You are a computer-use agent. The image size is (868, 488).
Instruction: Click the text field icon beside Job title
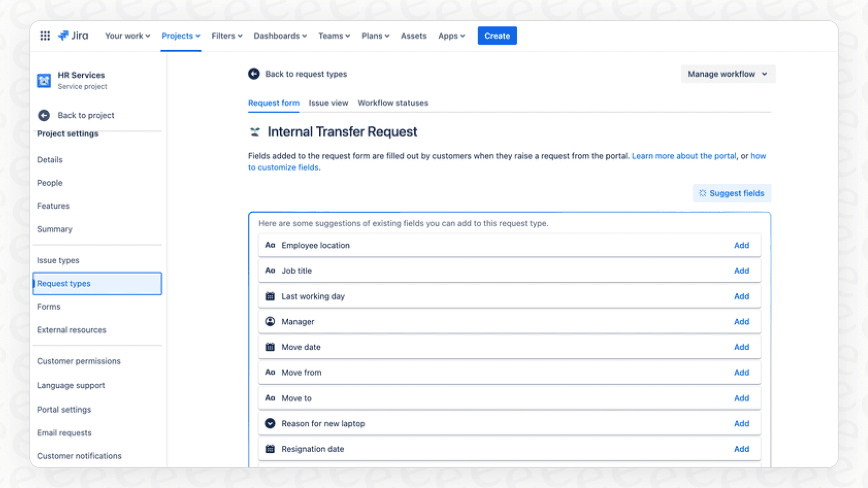[270, 270]
